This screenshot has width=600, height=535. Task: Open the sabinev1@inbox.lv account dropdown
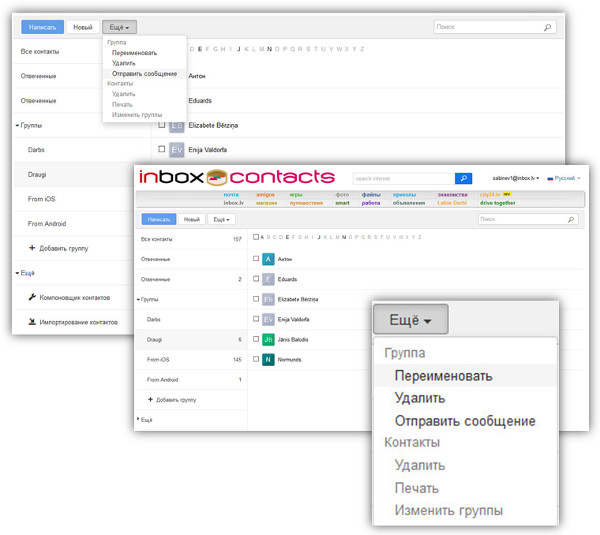point(515,178)
